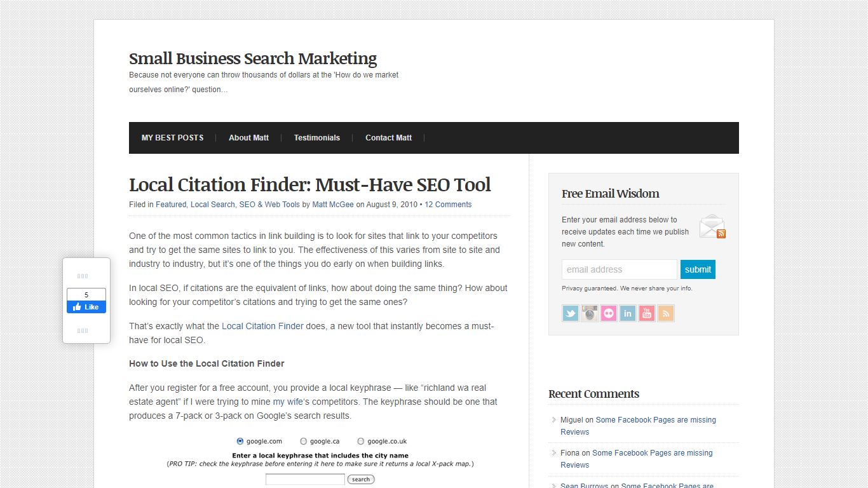Follow the 'my wife' link
Screen dimensions: 868x488
pyautogui.click(x=288, y=402)
